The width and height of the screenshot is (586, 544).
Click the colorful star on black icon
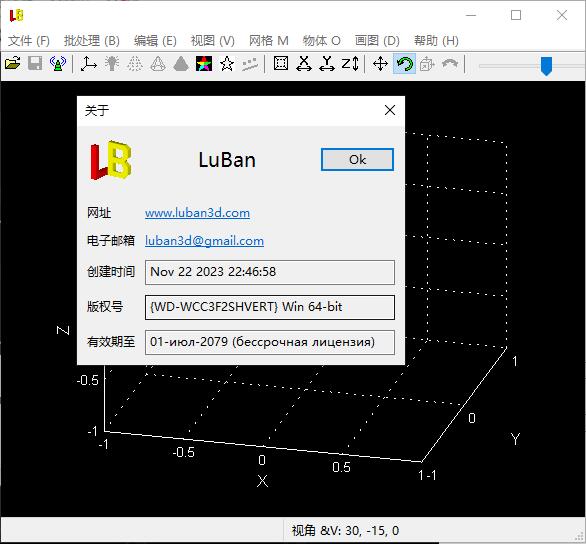[x=204, y=64]
